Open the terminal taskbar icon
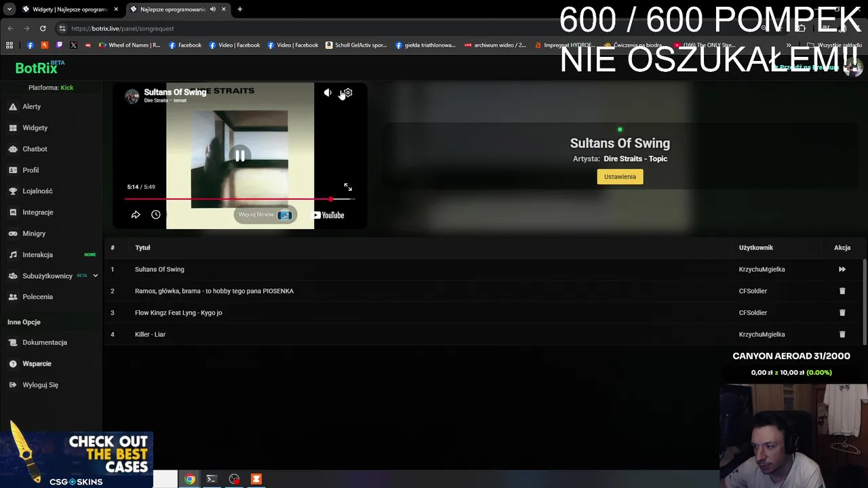Viewport: 868px width, 488px height. pos(212,479)
